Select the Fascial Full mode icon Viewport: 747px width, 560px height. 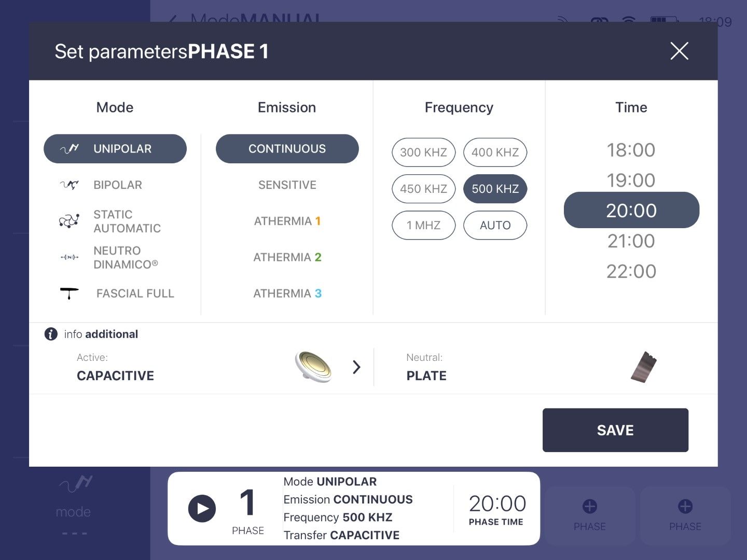pyautogui.click(x=69, y=293)
